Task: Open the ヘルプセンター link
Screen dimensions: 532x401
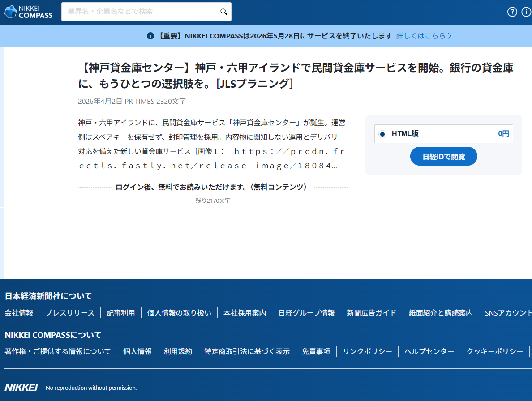Action: [x=429, y=351]
